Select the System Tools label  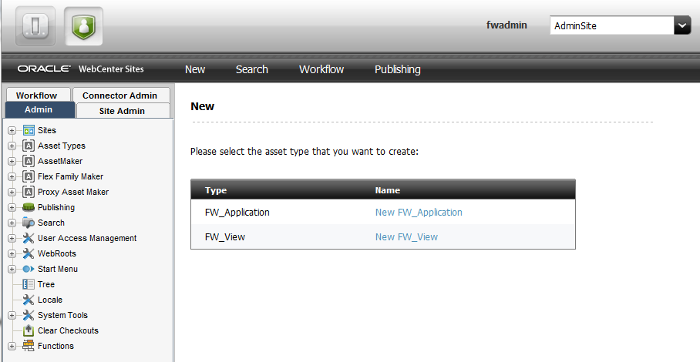(x=62, y=315)
